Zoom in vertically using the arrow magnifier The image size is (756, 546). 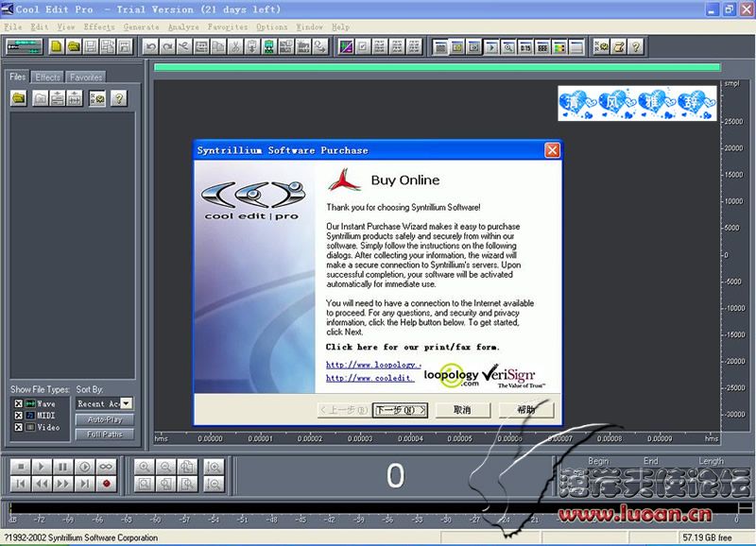coord(214,467)
